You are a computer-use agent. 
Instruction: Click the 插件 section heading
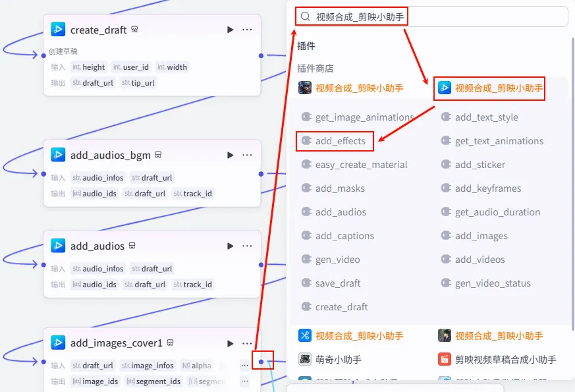[x=306, y=46]
